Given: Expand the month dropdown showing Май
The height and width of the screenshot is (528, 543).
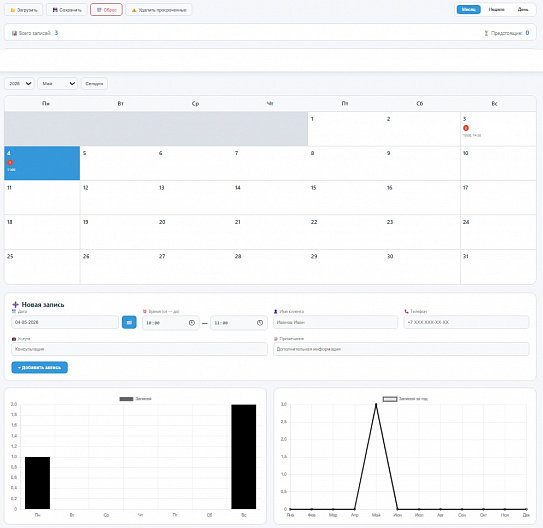Looking at the screenshot, I should 57,83.
